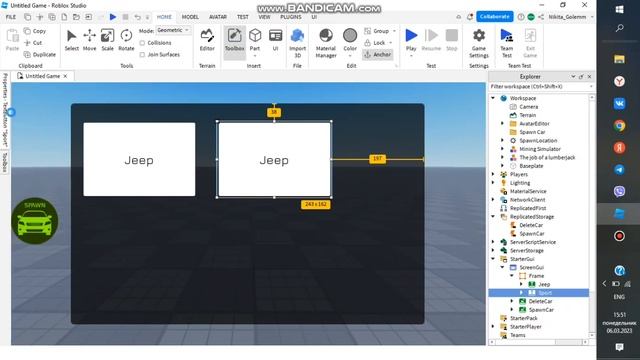Enable the Collisions checkbox
640x360 pixels.
click(142, 43)
